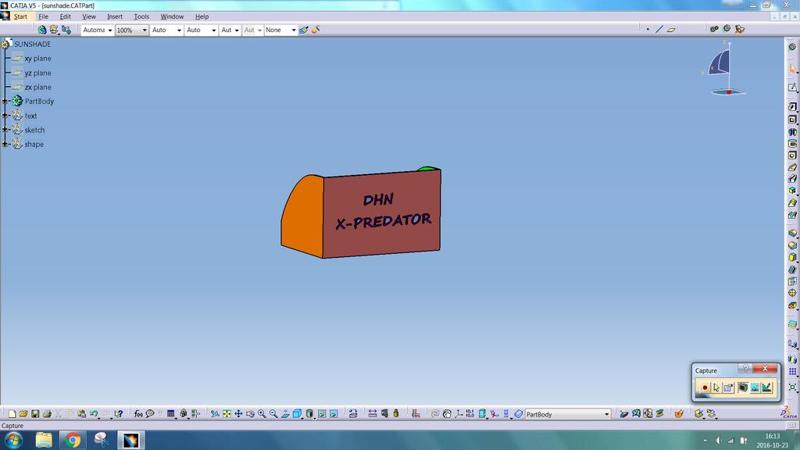800x450 pixels.
Task: Open the 100% opacity dropdown
Action: 144,30
